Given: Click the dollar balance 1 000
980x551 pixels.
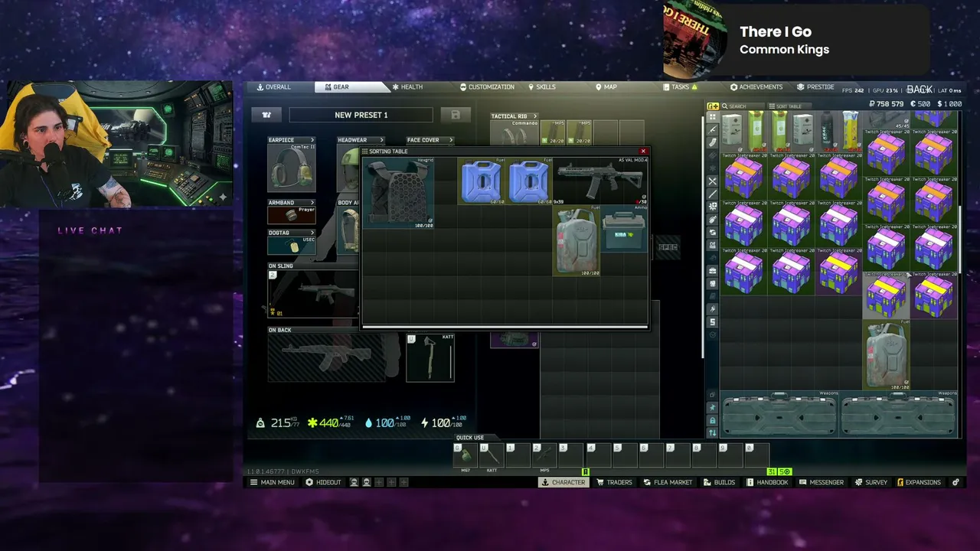Looking at the screenshot, I should tap(949, 104).
